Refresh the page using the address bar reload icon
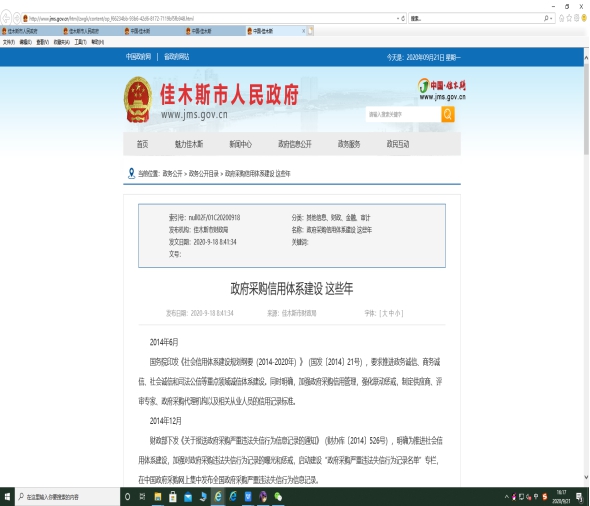The height and width of the screenshot is (506, 590). 403,18
